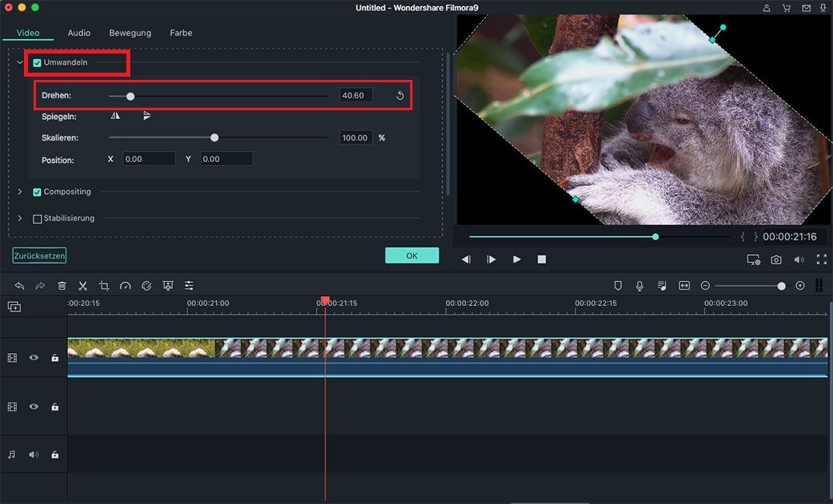Take a snapshot with camera icon
The height and width of the screenshot is (504, 833).
[x=776, y=260]
